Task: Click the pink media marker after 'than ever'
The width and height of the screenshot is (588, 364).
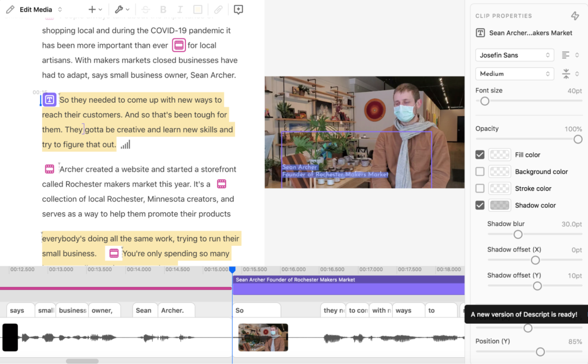Action: [x=179, y=45]
